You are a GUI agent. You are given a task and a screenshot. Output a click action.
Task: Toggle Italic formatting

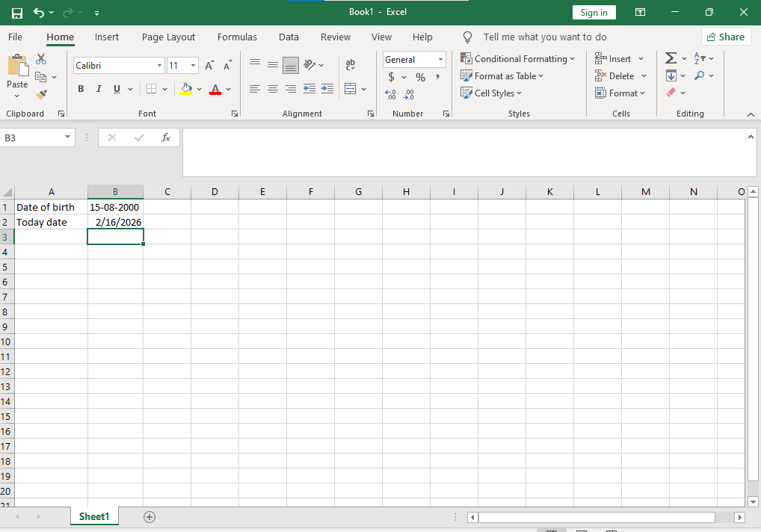[99, 89]
